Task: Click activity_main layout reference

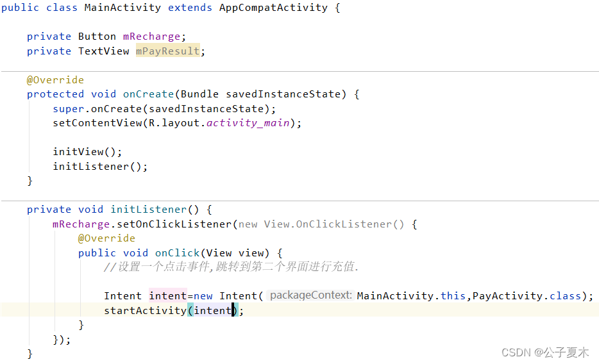Action: coord(248,123)
